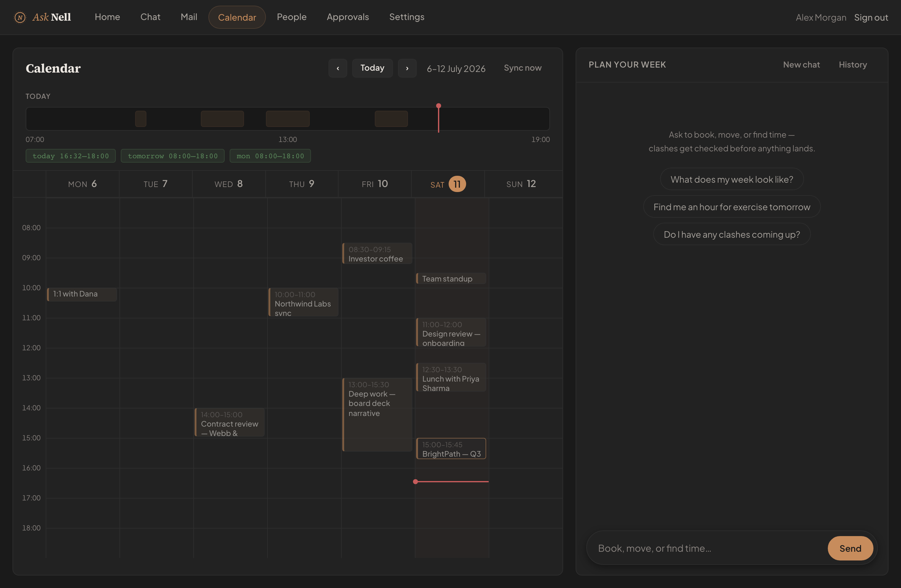
Task: Select THU 9 day header
Action: (x=302, y=184)
